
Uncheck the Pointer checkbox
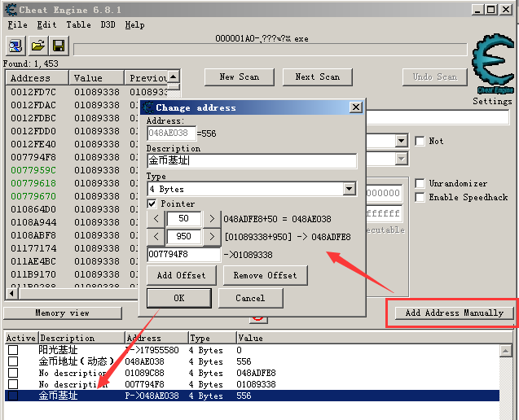click(152, 203)
